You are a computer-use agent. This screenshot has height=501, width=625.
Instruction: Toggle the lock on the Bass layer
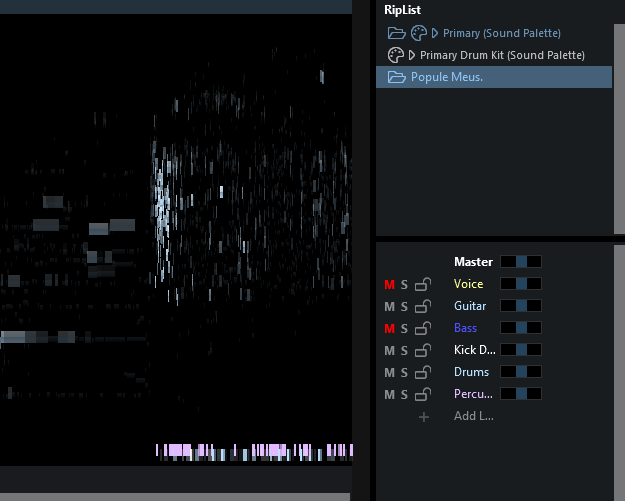pos(423,328)
